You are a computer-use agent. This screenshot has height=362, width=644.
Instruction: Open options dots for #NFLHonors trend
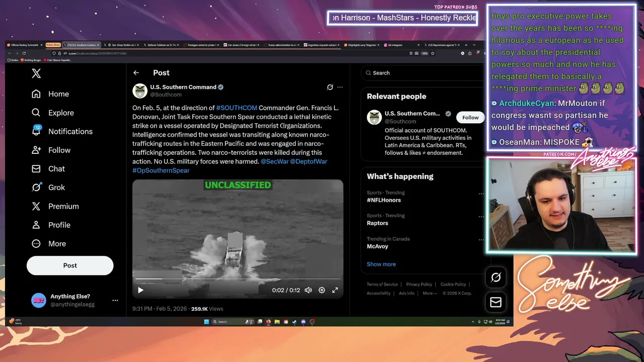(481, 194)
